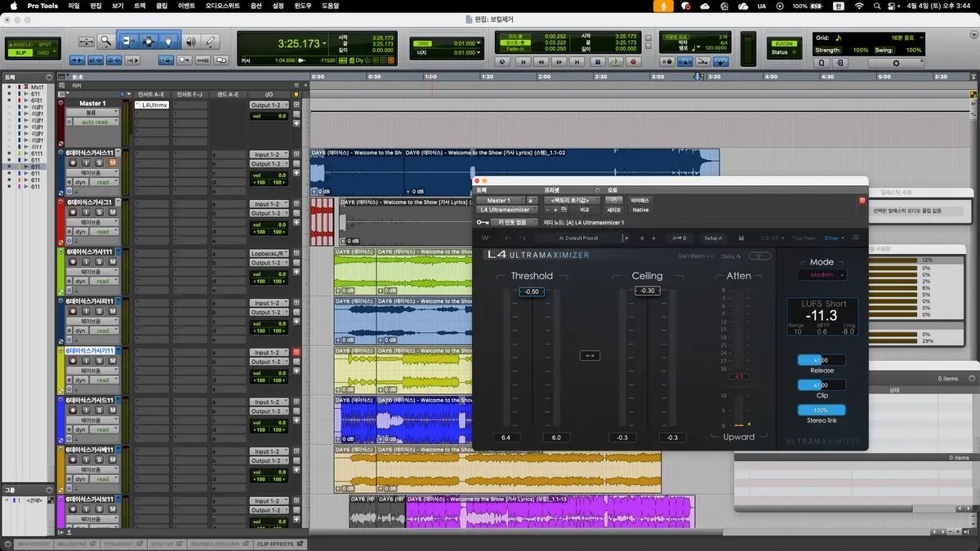Open the Dither dropdown in L4
Viewport: 980px width, 551px height.
832,238
